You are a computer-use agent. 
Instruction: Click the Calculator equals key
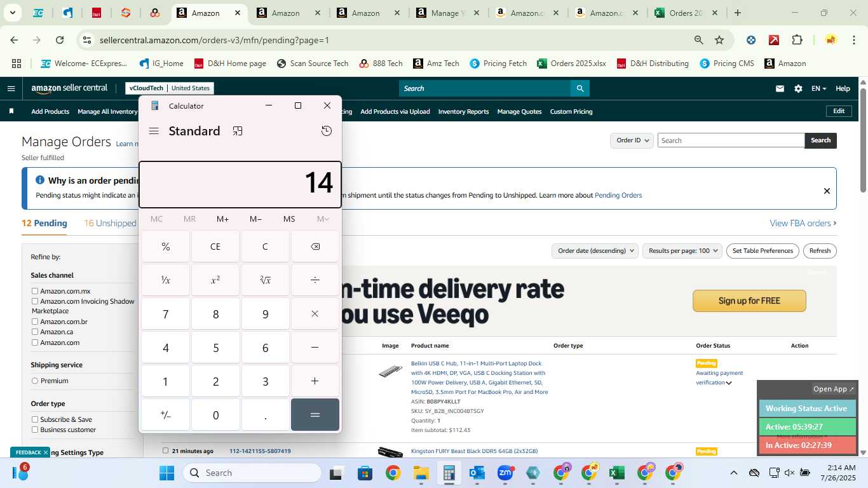(315, 415)
